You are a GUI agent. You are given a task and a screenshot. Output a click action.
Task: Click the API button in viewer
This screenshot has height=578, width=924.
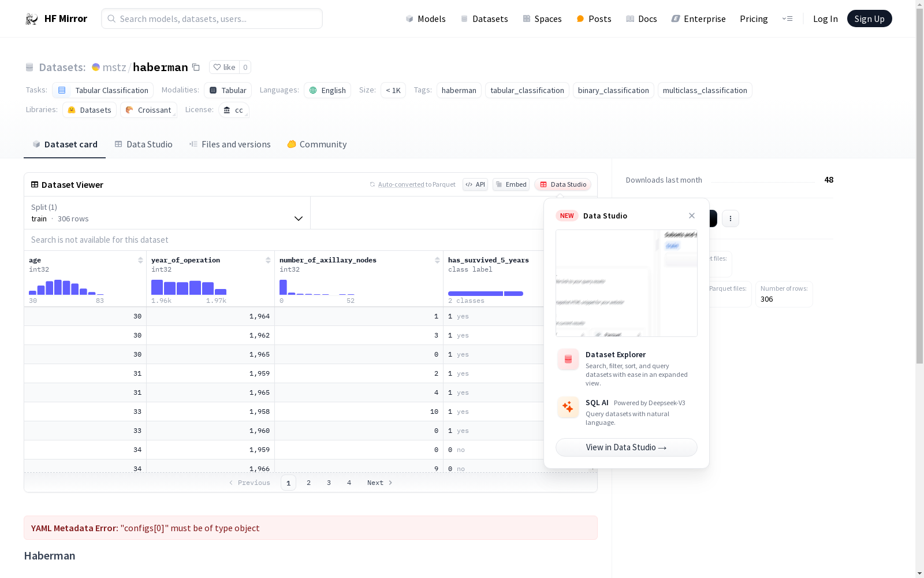475,184
